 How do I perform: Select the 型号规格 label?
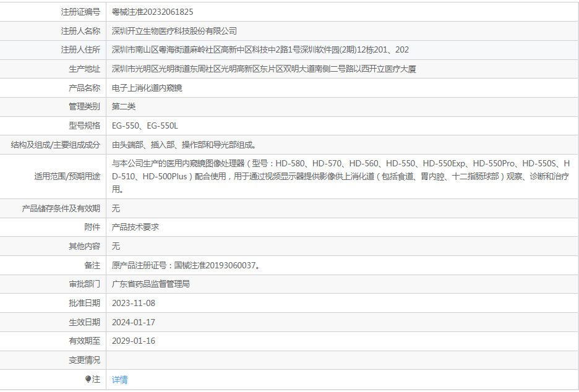85,126
